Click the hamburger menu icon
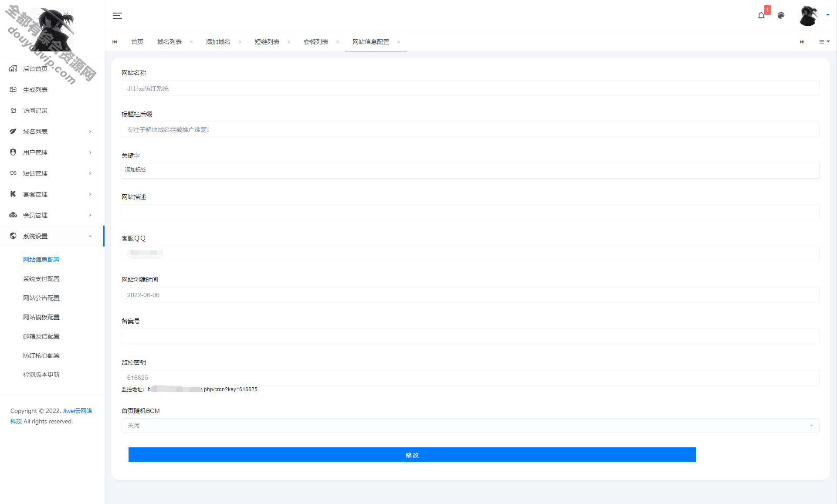Screen dimensions: 837x504 118,15
